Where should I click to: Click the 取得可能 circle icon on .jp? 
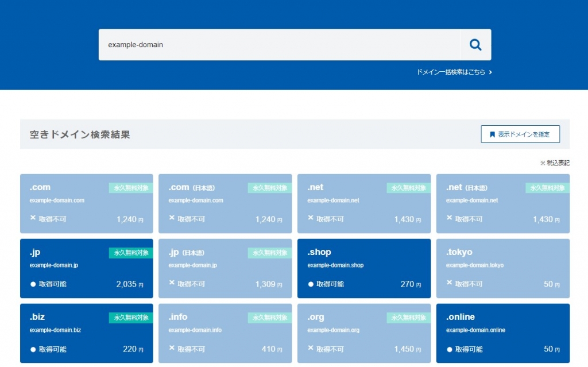(x=33, y=284)
